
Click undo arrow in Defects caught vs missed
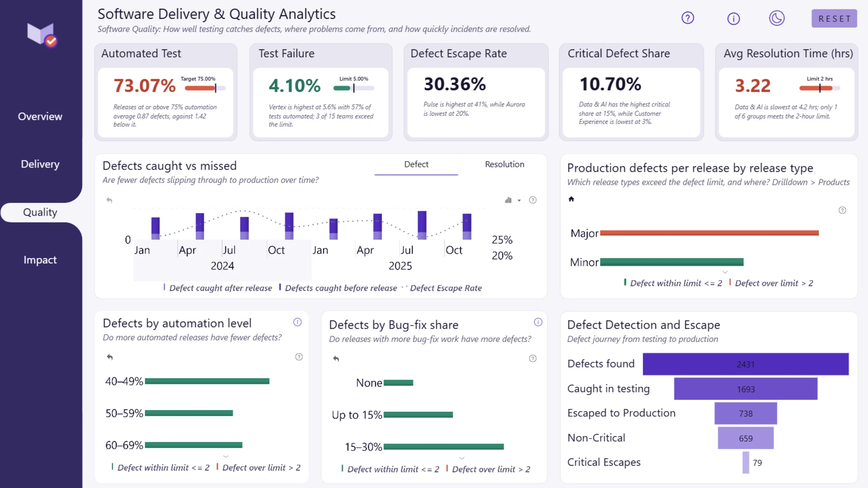click(109, 200)
